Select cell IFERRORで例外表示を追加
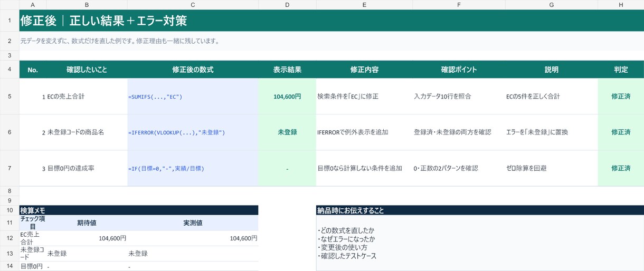Viewport: 644px width, 271px height. pyautogui.click(x=364, y=132)
